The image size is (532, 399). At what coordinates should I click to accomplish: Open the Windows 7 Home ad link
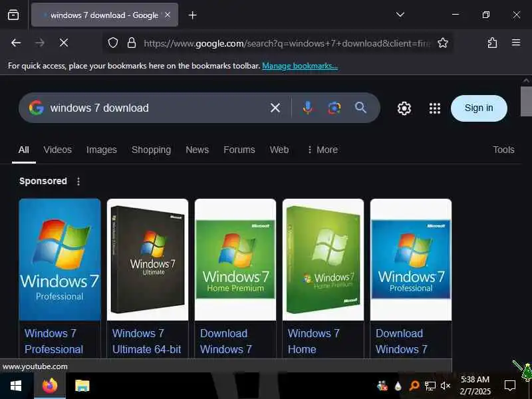pos(313,341)
